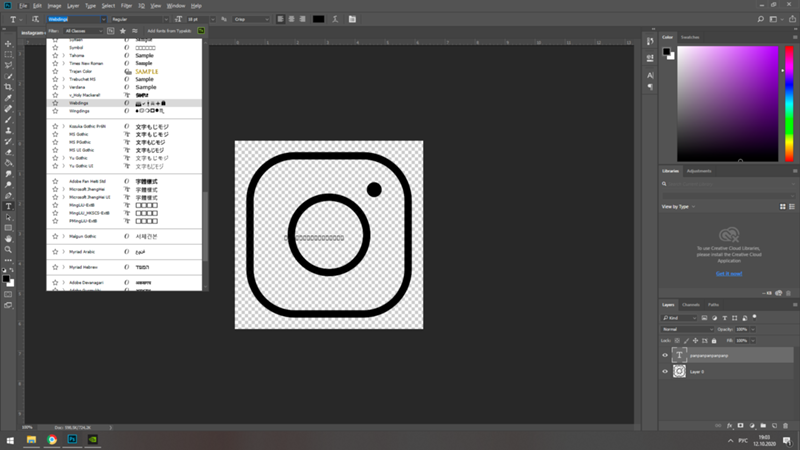Open the layer blend mode Normal dropdown
The height and width of the screenshot is (450, 800).
687,330
